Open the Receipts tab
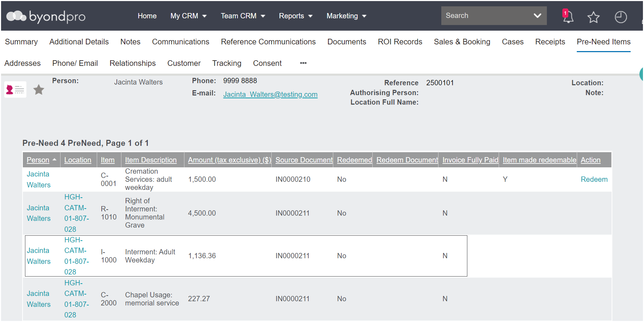The width and height of the screenshot is (644, 322). (x=550, y=42)
